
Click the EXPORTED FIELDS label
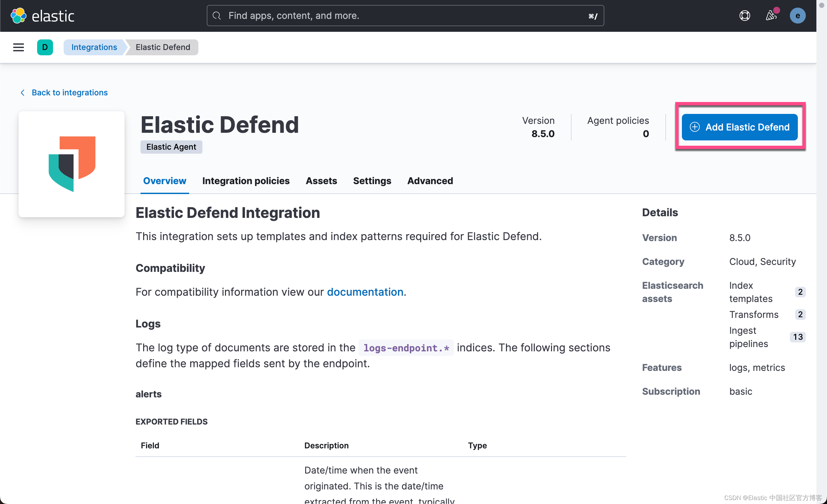(x=172, y=422)
